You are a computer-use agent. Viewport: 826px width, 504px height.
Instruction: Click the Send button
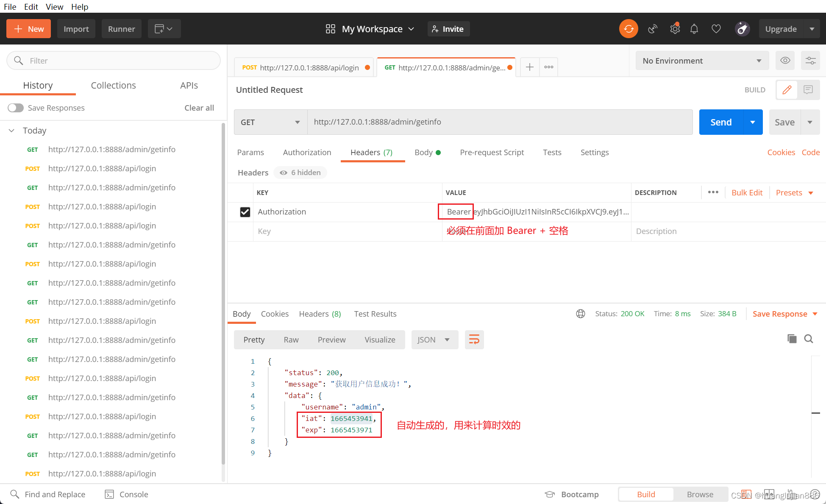pyautogui.click(x=721, y=122)
